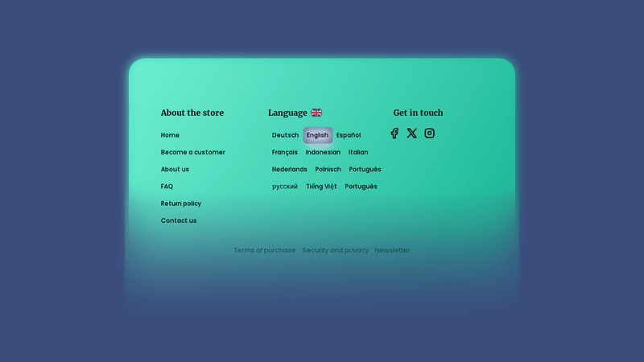Open the Facebook social icon
Viewport: 644px width, 362px height.
[394, 134]
